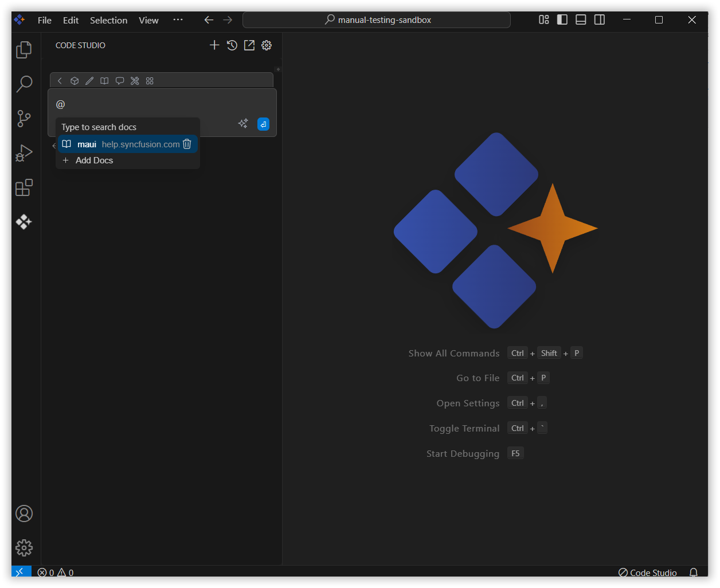This screenshot has width=720, height=588.
Task: Toggle the bottom Panel visibility
Action: click(581, 20)
